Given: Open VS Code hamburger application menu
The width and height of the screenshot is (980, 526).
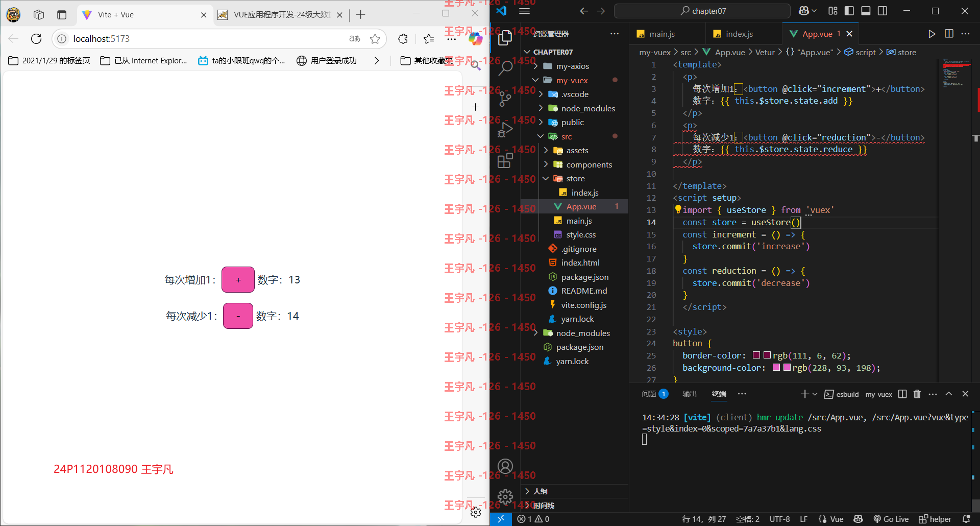Looking at the screenshot, I should click(x=524, y=11).
